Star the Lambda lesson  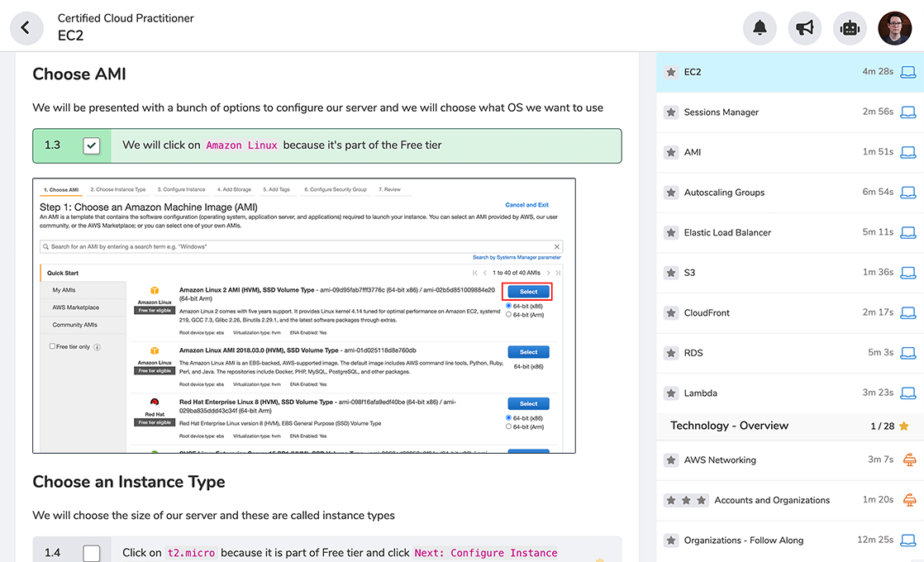(670, 393)
